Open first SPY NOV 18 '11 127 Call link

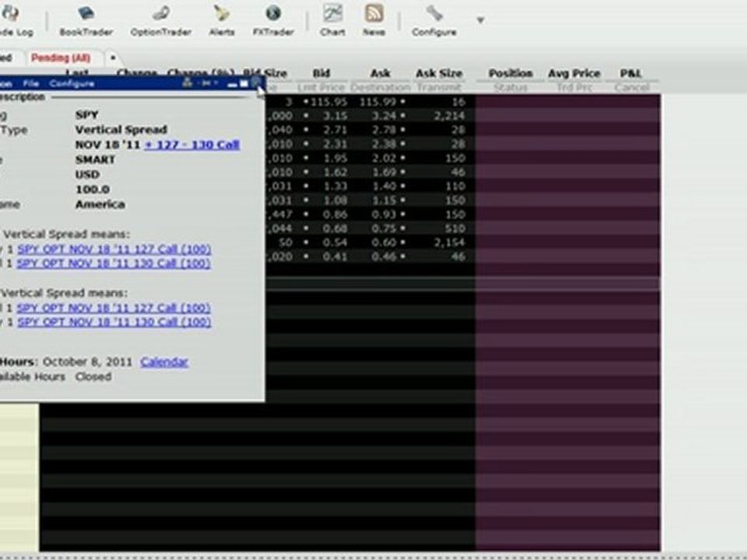[x=114, y=249]
